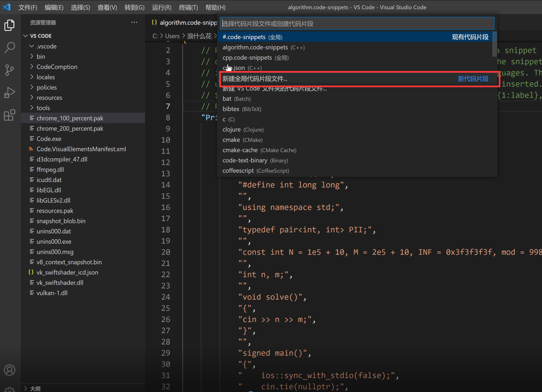Viewport: 542px width, 392px height.
Task: Open the Accounts menu icon
Action: click(10, 370)
